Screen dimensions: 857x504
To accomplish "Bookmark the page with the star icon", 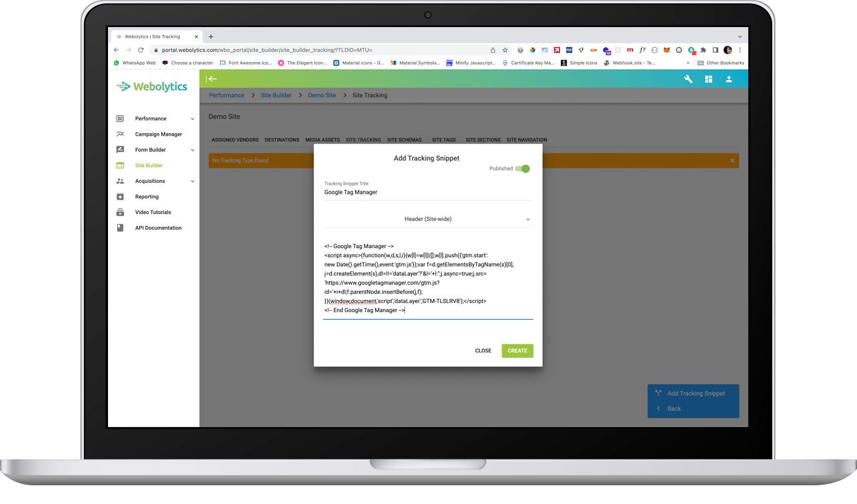I will pos(505,50).
